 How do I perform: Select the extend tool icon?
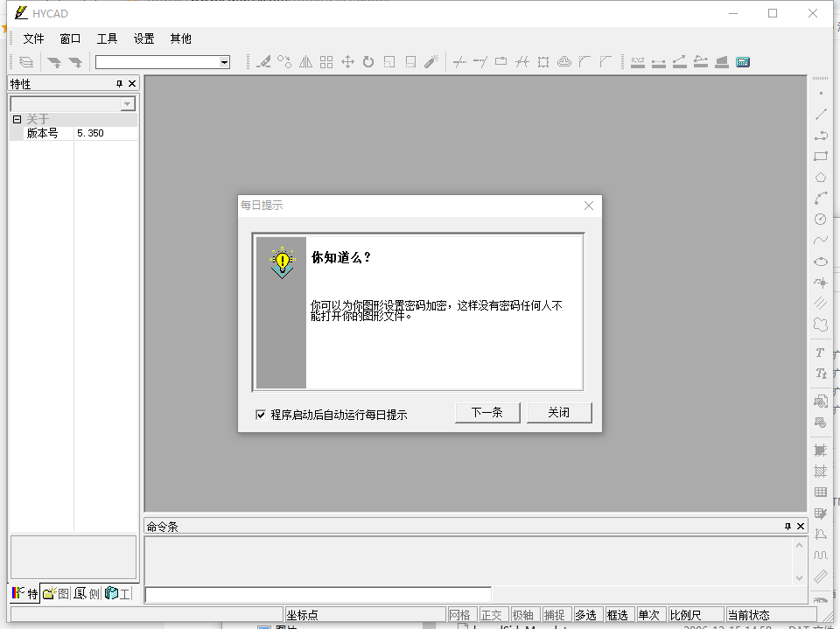click(x=480, y=62)
